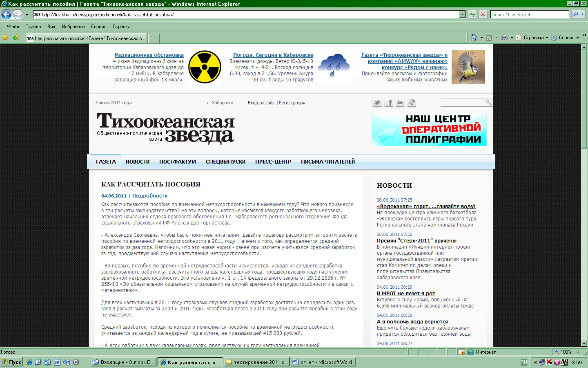Open news Премии "Стерх-2011" вручены
The image size is (588, 368).
(416, 241)
